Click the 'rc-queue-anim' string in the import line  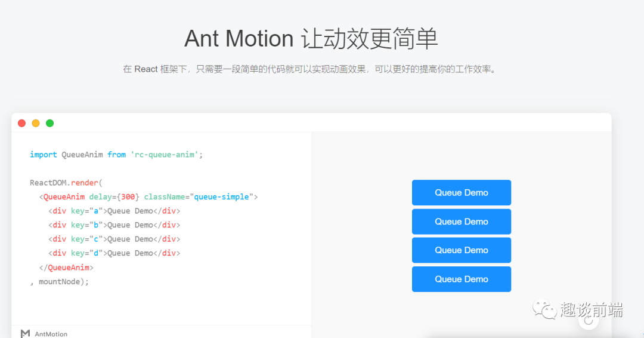coord(165,155)
